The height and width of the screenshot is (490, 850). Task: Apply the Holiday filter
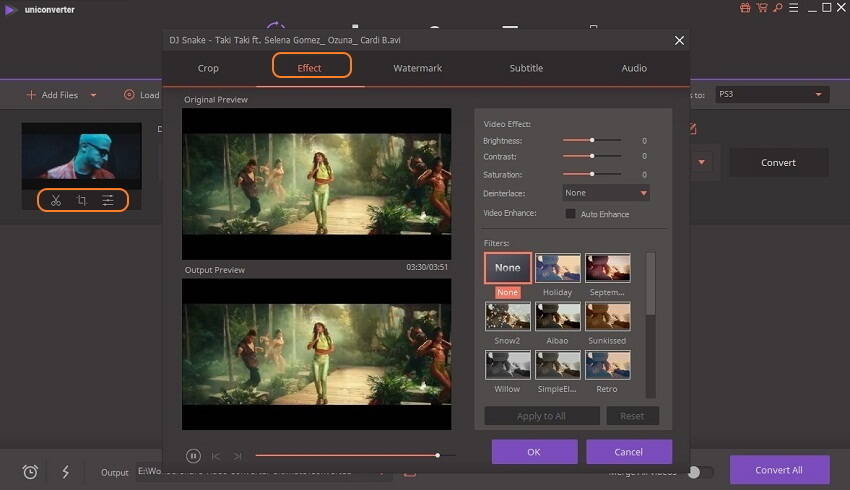pyautogui.click(x=558, y=268)
